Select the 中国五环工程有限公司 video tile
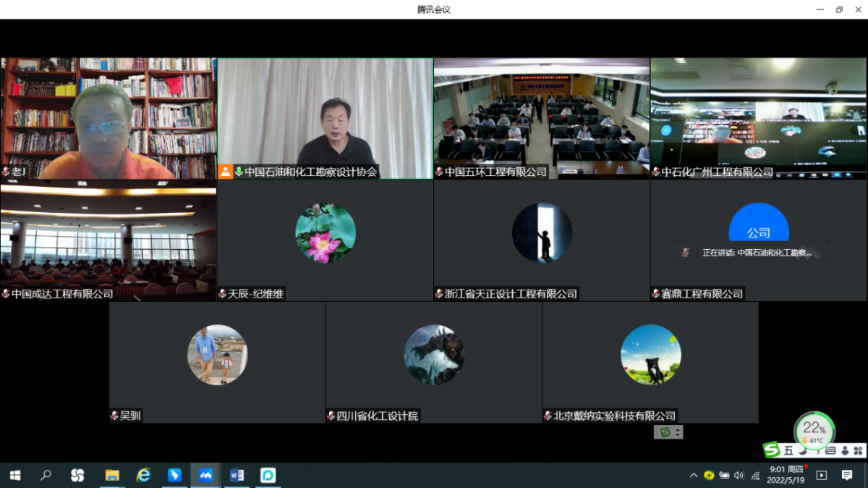The width and height of the screenshot is (868, 488). pos(542,118)
